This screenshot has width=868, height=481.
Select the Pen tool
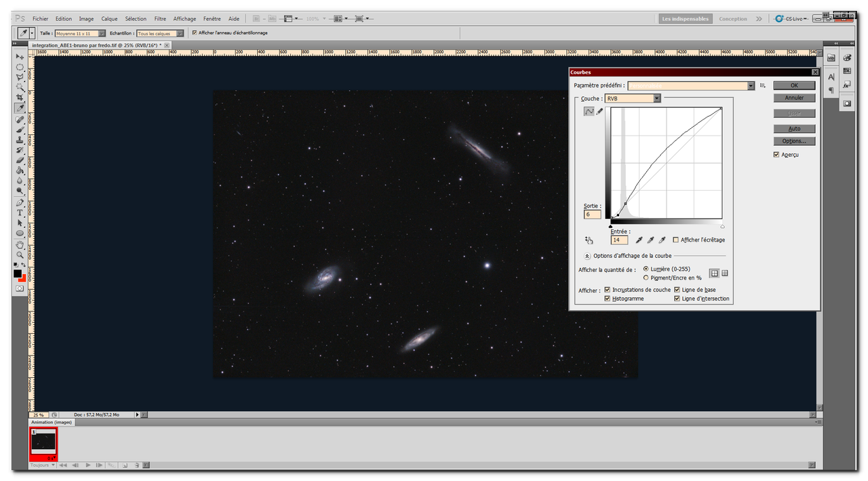pos(20,202)
